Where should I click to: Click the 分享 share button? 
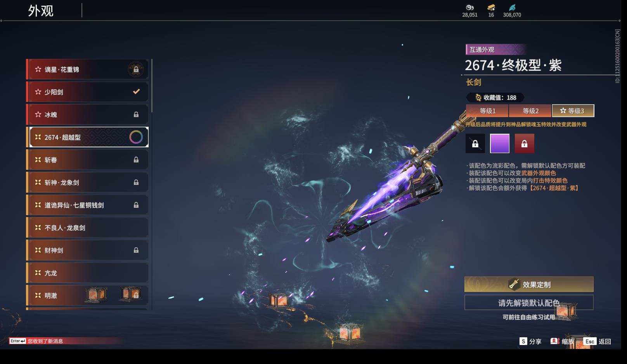(x=530, y=342)
